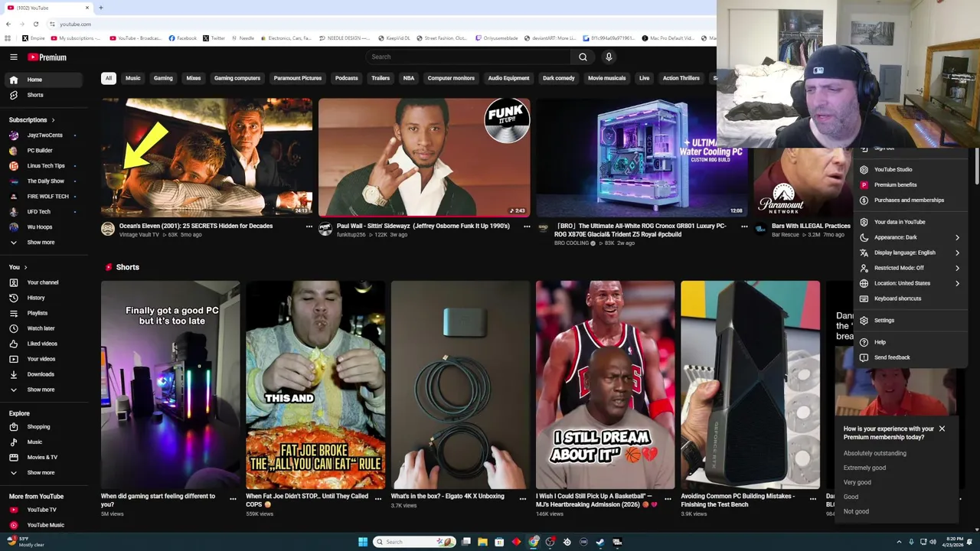Open the Windows Start menu
This screenshot has height=551, width=980.
[363, 542]
